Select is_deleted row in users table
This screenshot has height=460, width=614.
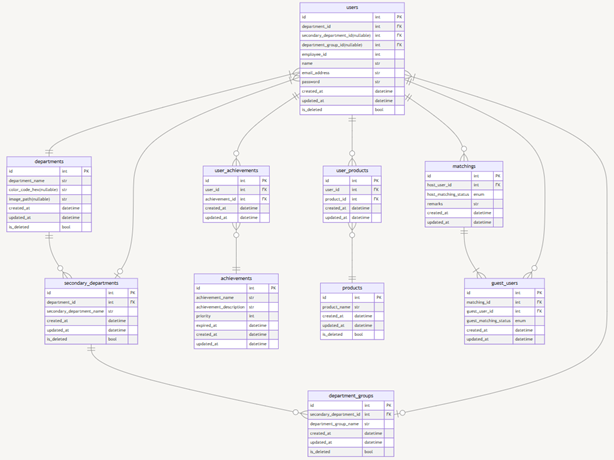[352, 110]
